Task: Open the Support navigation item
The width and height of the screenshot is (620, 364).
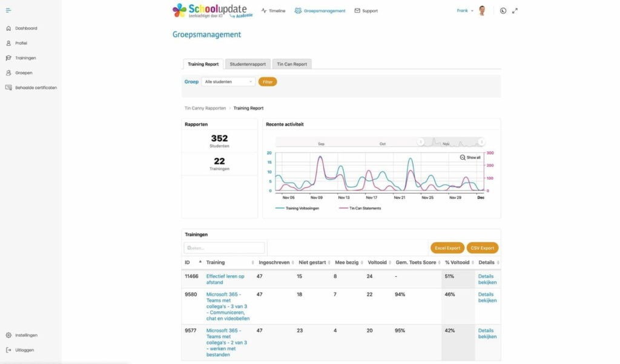Action: [366, 11]
